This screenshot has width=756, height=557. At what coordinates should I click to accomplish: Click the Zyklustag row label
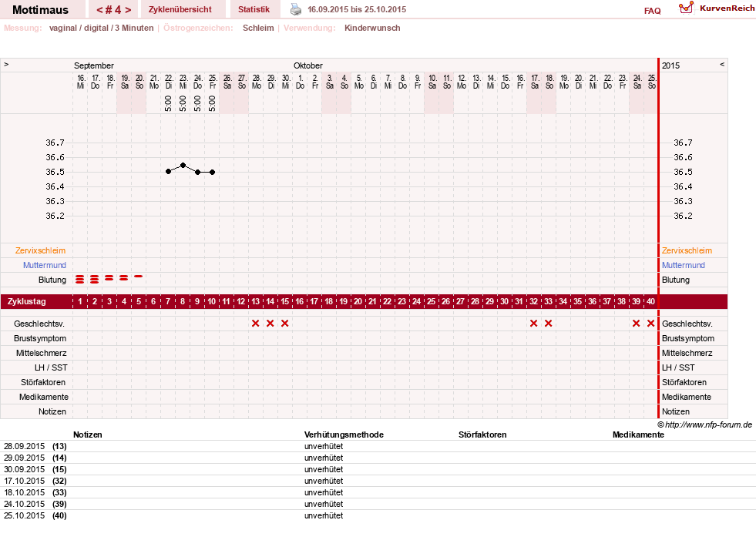27,302
